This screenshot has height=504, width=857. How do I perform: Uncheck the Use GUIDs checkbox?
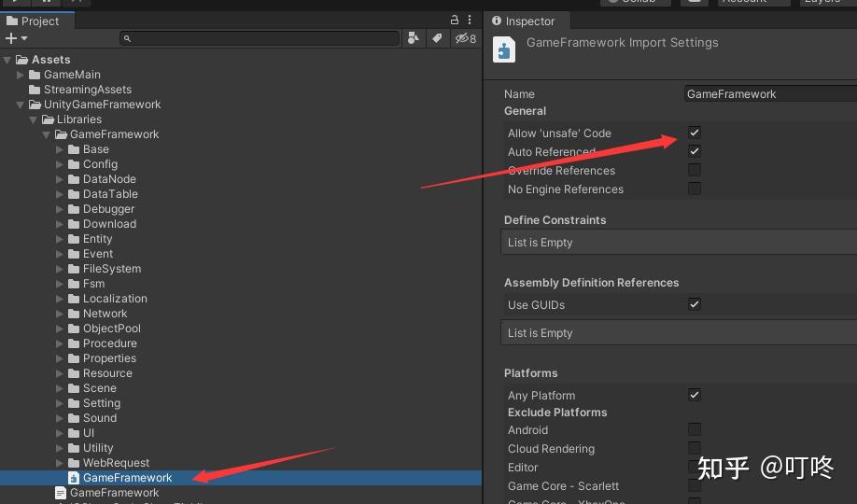coord(695,304)
